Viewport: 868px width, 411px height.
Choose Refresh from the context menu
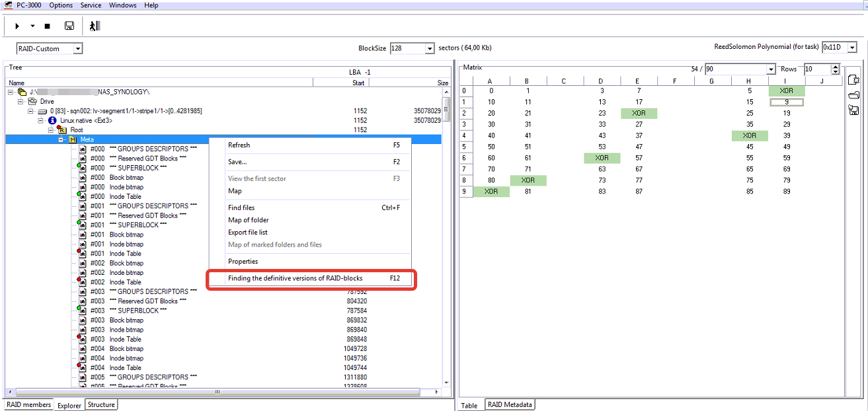tap(310, 145)
